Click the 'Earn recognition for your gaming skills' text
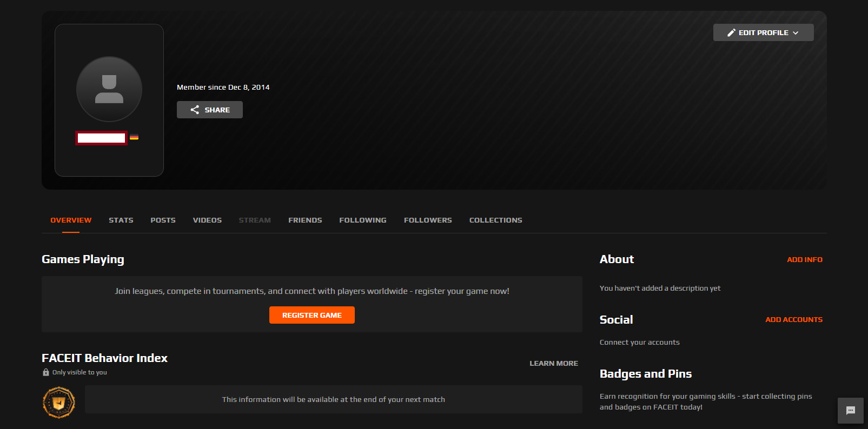 [706, 401]
